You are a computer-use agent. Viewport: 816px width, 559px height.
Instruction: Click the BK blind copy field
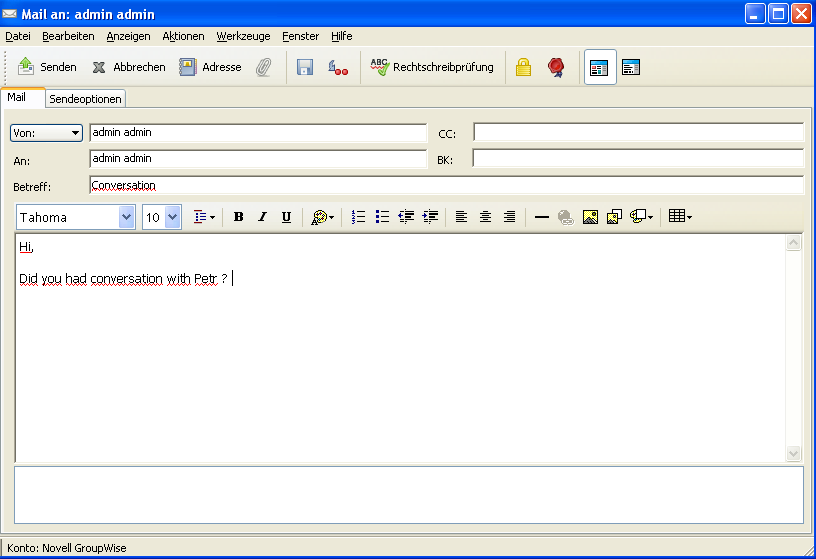pyautogui.click(x=639, y=158)
